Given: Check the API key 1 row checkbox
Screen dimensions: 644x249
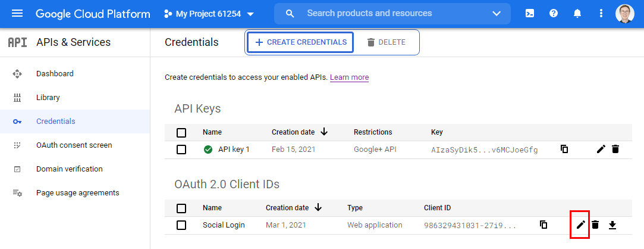Looking at the screenshot, I should coord(181,150).
